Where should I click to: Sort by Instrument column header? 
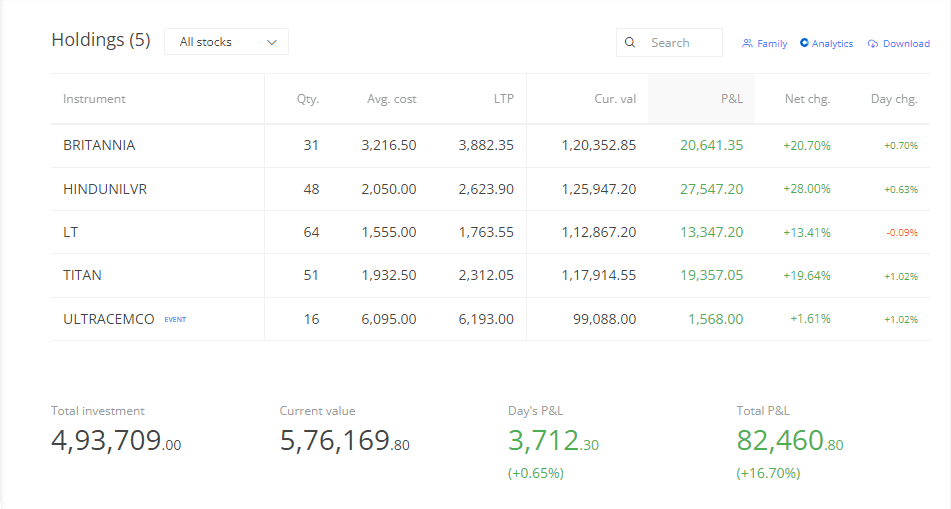coord(94,99)
